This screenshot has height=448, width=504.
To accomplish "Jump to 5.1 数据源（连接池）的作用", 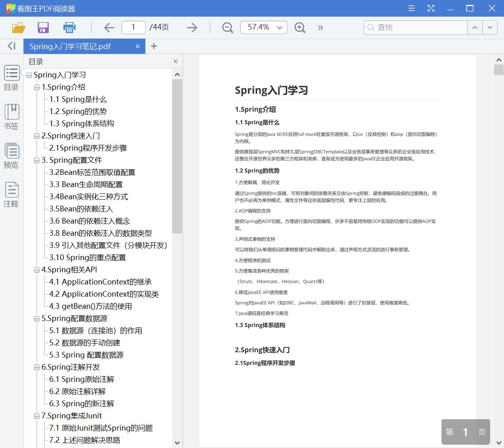I will point(96,331).
